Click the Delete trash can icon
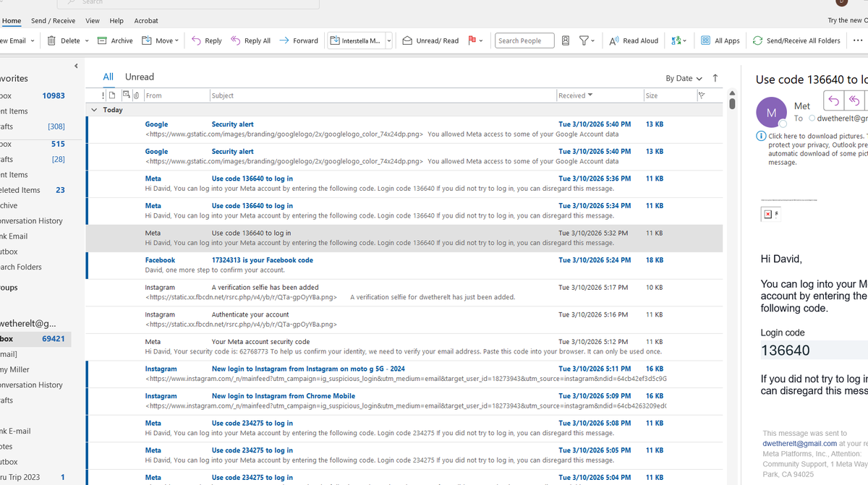 51,40
